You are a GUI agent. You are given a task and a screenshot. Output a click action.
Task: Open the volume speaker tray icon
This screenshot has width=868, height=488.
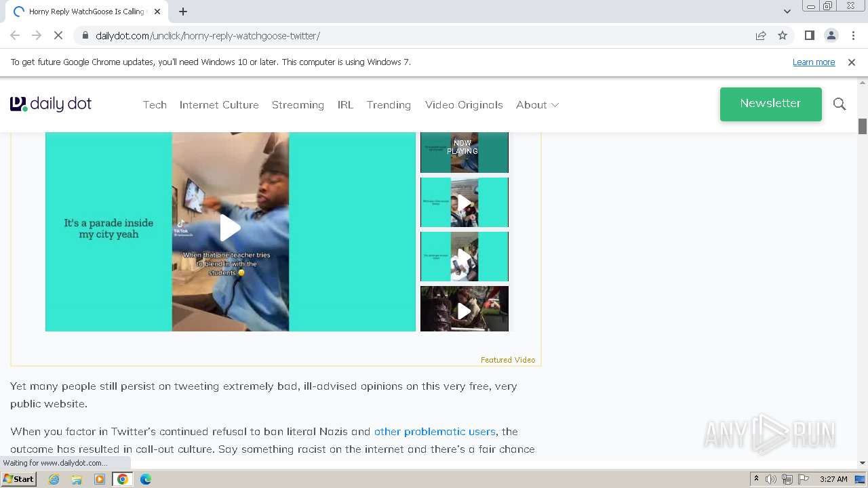[x=771, y=479]
